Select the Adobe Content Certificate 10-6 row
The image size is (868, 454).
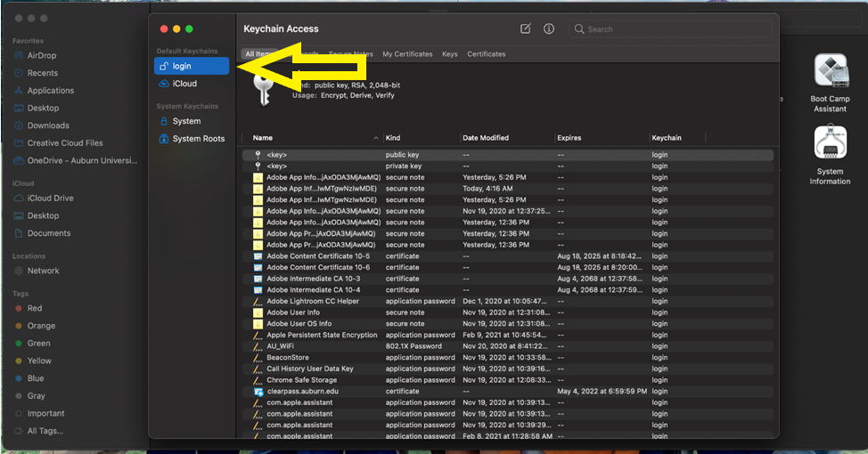point(508,267)
